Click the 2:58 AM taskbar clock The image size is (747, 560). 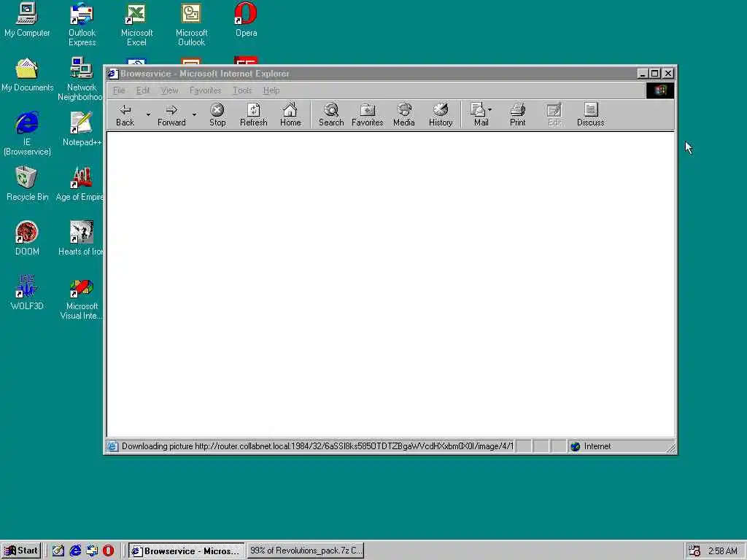(x=723, y=551)
